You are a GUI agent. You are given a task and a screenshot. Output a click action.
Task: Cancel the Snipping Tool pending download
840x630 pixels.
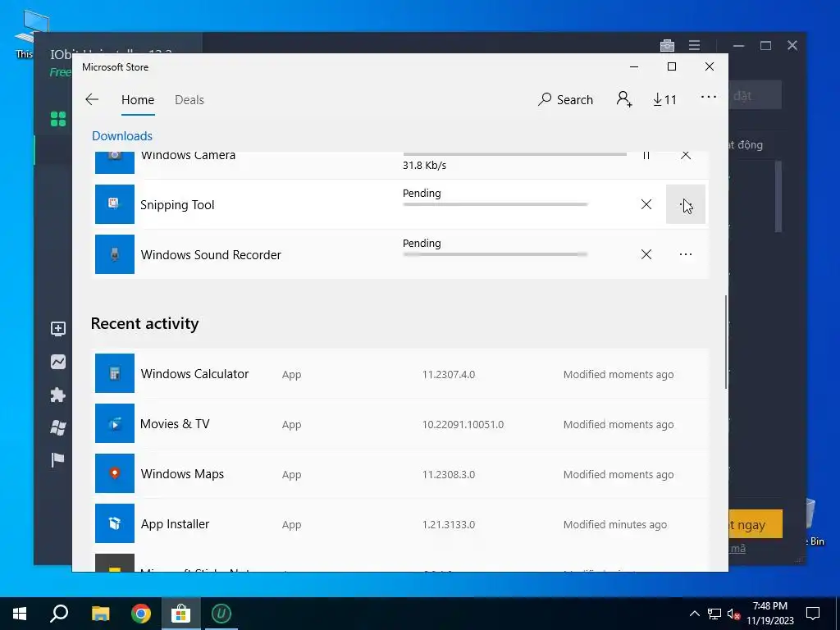[x=646, y=204]
